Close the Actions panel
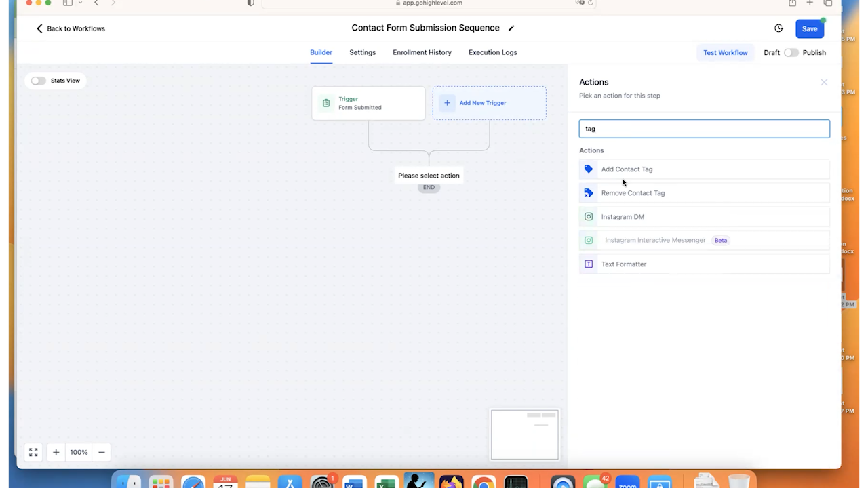Screen dimensions: 868x488 pos(824,82)
